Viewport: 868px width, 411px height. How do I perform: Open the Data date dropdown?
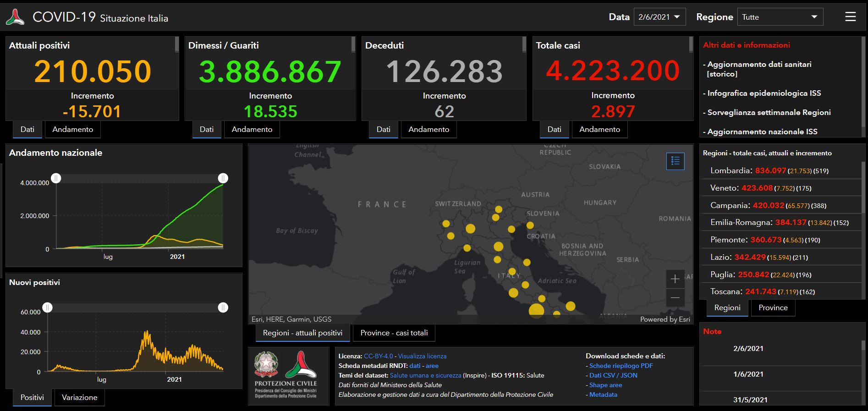(x=659, y=17)
